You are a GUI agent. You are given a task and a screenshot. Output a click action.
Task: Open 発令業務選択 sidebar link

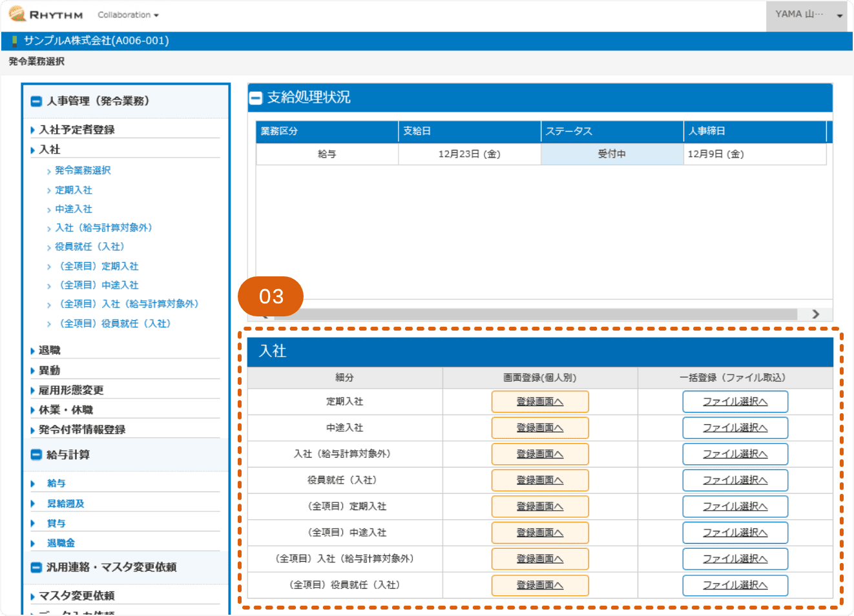(83, 170)
